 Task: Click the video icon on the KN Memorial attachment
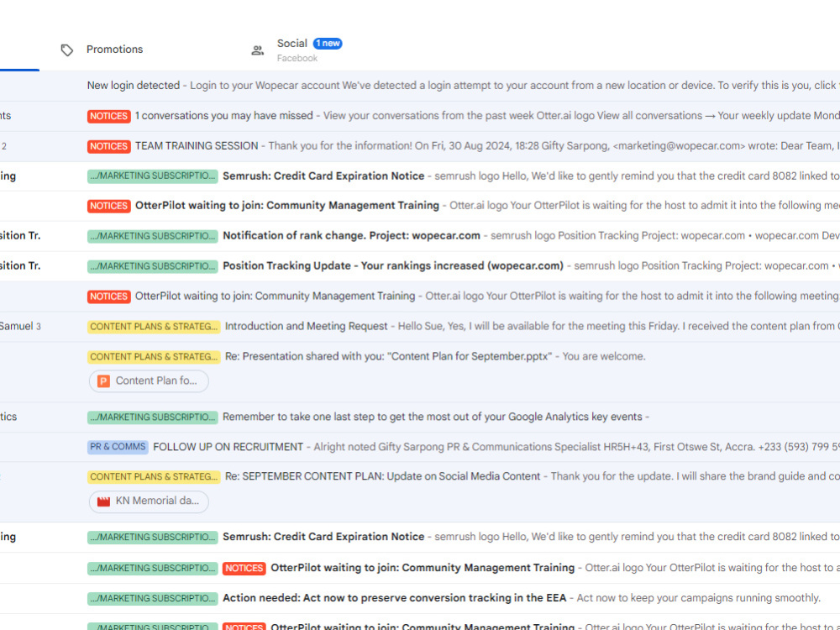pos(103,501)
